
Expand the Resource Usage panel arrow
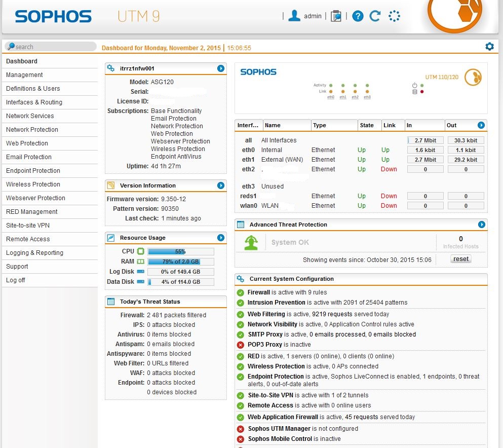(x=221, y=238)
